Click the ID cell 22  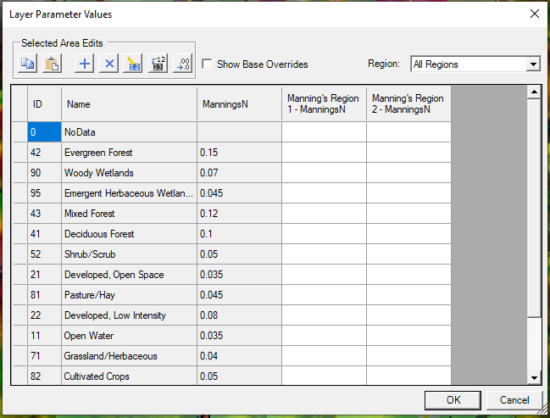(45, 315)
